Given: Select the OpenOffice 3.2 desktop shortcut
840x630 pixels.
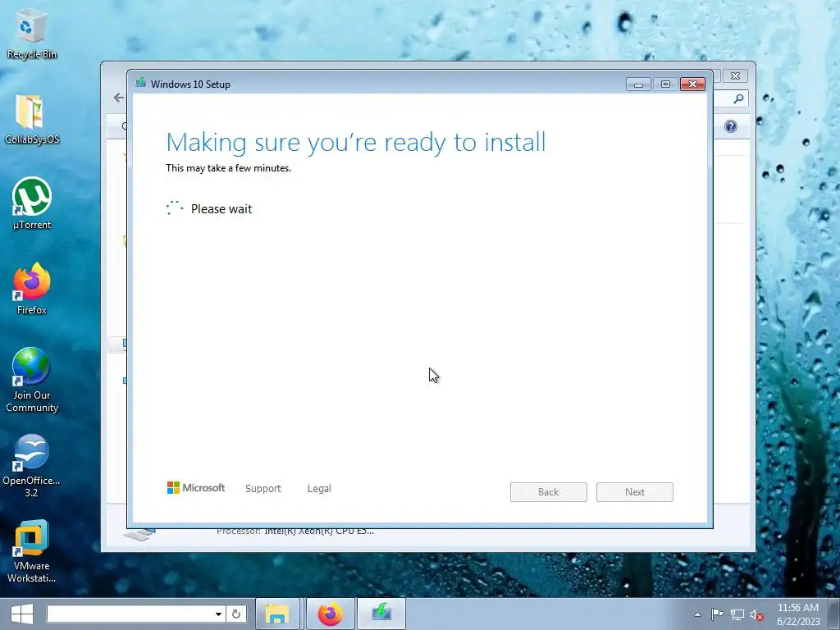Looking at the screenshot, I should (x=32, y=466).
